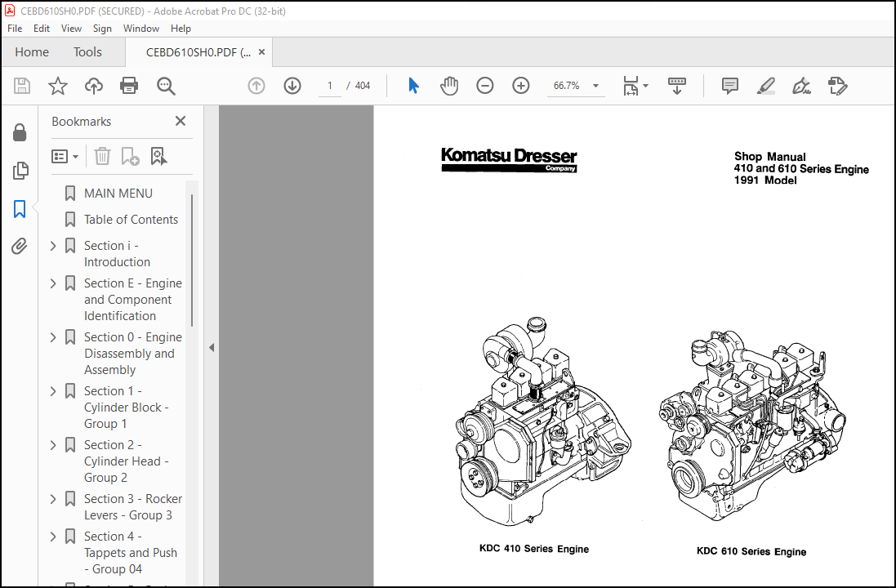Click the KDC 610 Series Engine illustration
This screenshot has width=896, height=588.
tap(752, 425)
